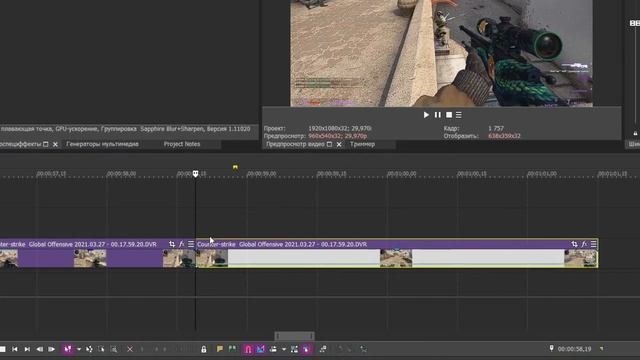The height and width of the screenshot is (360, 640).
Task: Select the Envelope edit tool
Action: 89,349
